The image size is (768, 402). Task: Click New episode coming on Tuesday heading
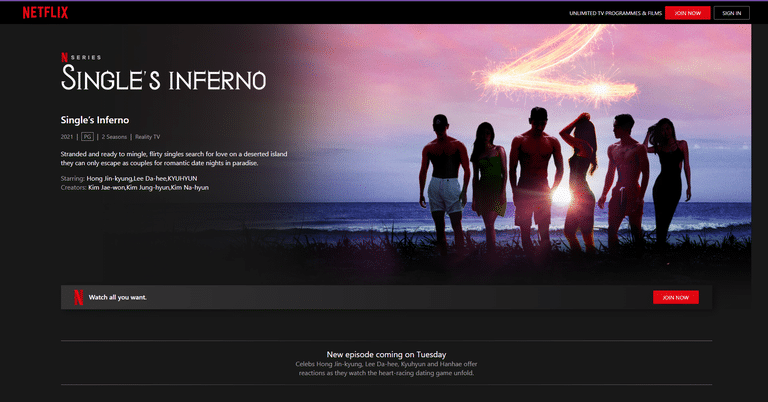(386, 355)
